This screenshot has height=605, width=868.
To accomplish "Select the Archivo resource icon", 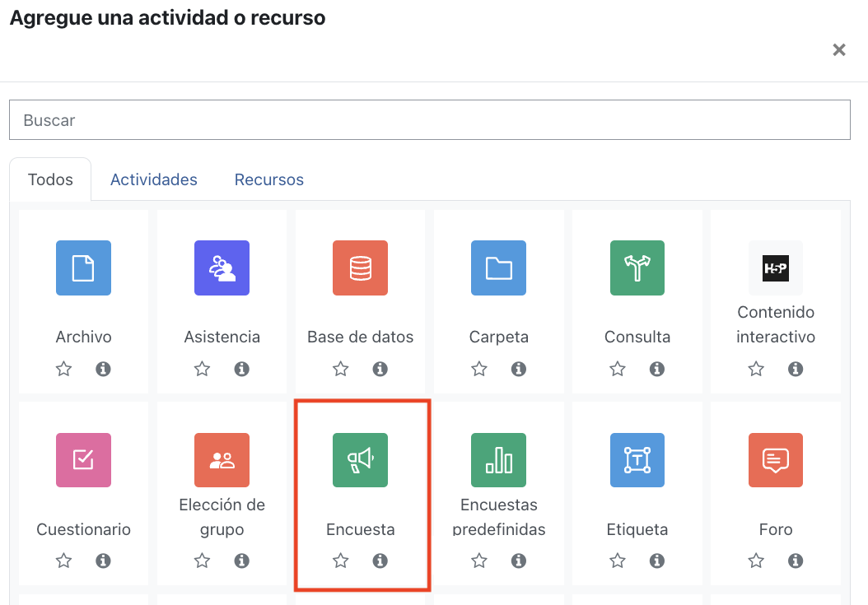I will coord(84,268).
